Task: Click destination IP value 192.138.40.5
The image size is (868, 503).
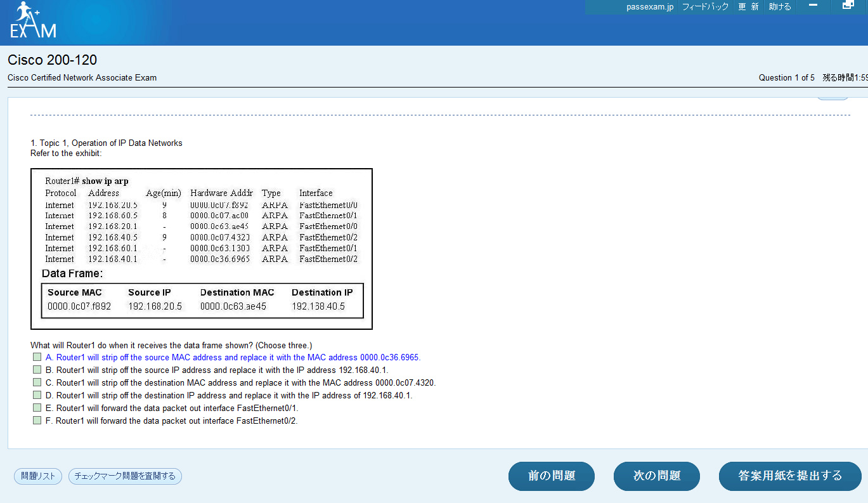Action: [318, 306]
